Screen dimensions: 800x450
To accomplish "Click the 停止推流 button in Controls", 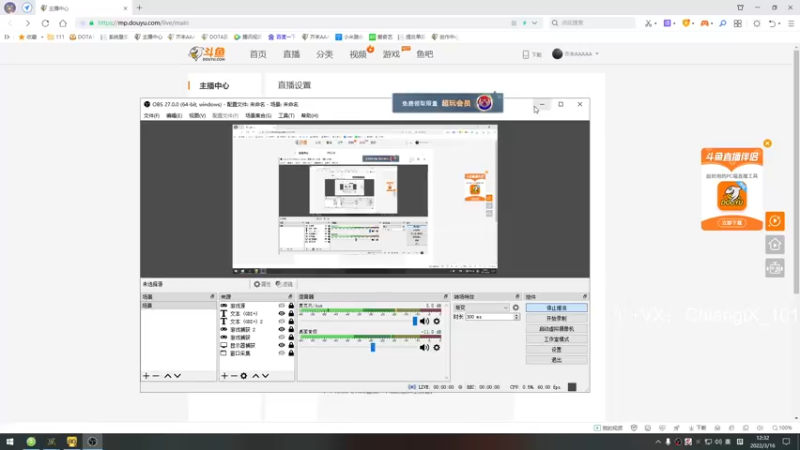I will point(556,308).
